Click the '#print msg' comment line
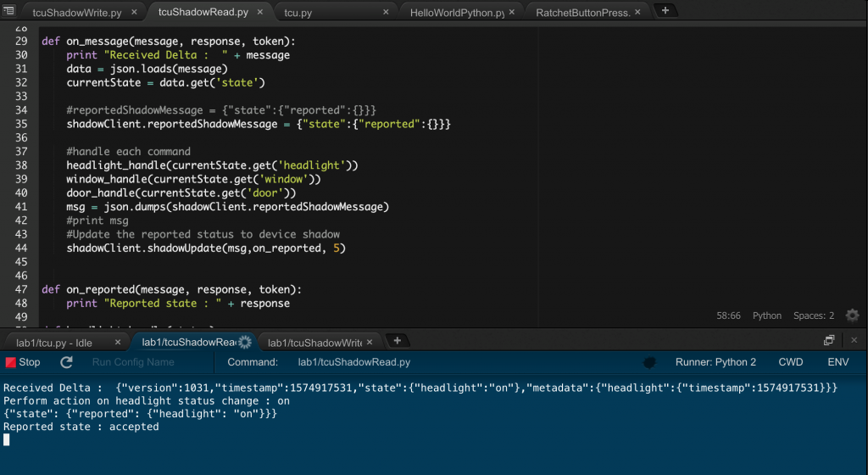This screenshot has width=868, height=475. click(x=97, y=221)
